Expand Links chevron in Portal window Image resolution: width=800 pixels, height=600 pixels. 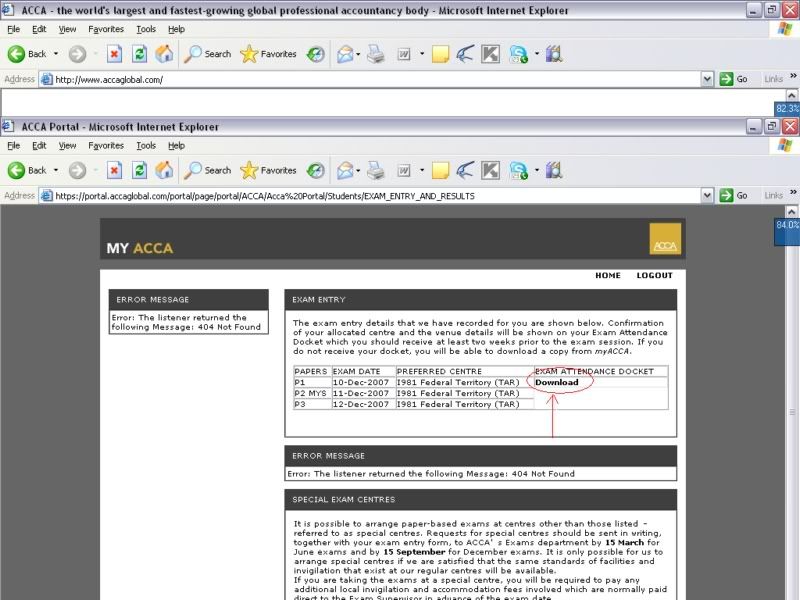(793, 192)
